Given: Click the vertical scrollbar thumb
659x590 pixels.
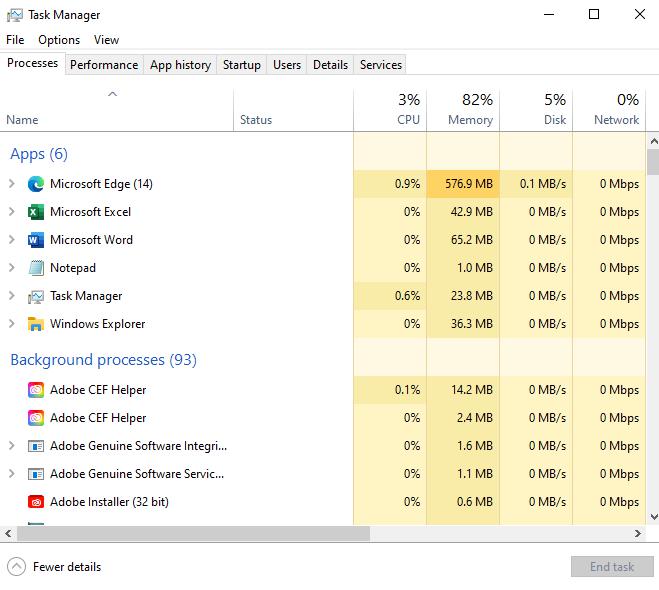Looking at the screenshot, I should pyautogui.click(x=653, y=162).
